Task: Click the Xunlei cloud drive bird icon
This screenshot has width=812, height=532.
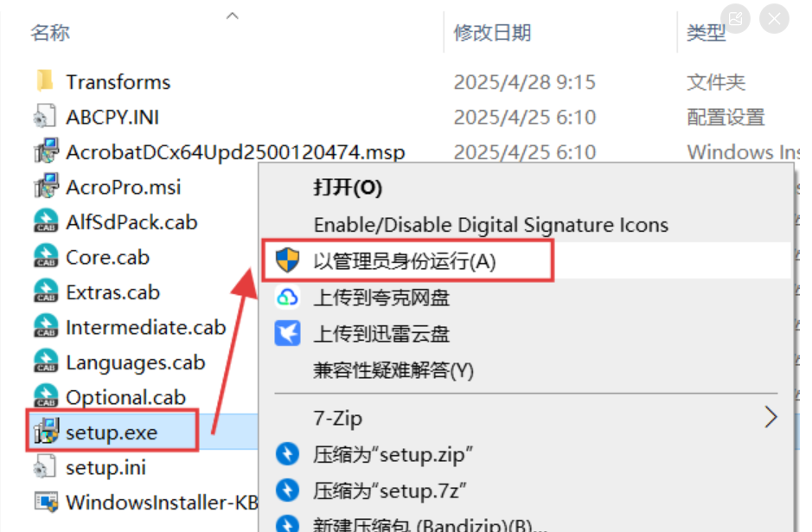Action: tap(287, 333)
